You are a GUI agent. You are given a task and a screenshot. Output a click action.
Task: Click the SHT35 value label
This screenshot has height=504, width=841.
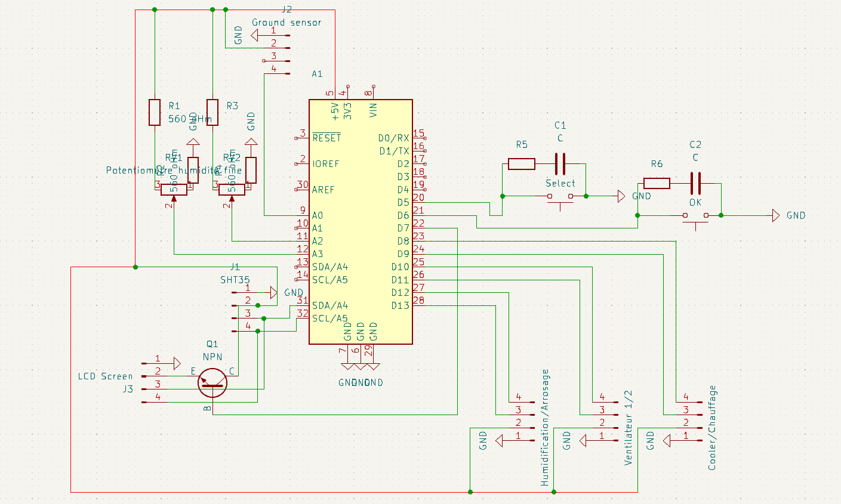pos(235,280)
